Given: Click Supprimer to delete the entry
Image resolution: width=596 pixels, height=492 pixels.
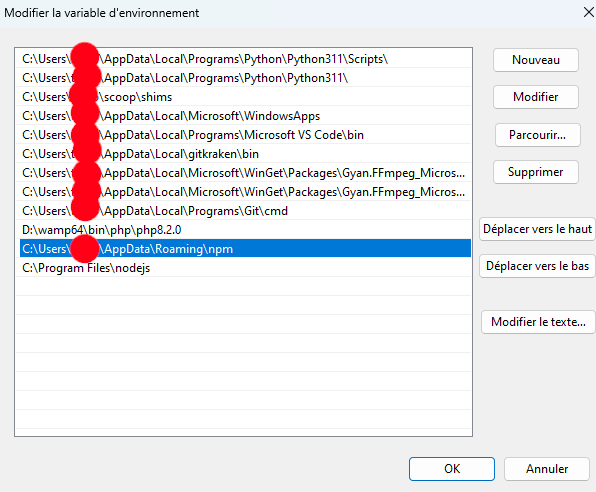Looking at the screenshot, I should pyautogui.click(x=536, y=172).
